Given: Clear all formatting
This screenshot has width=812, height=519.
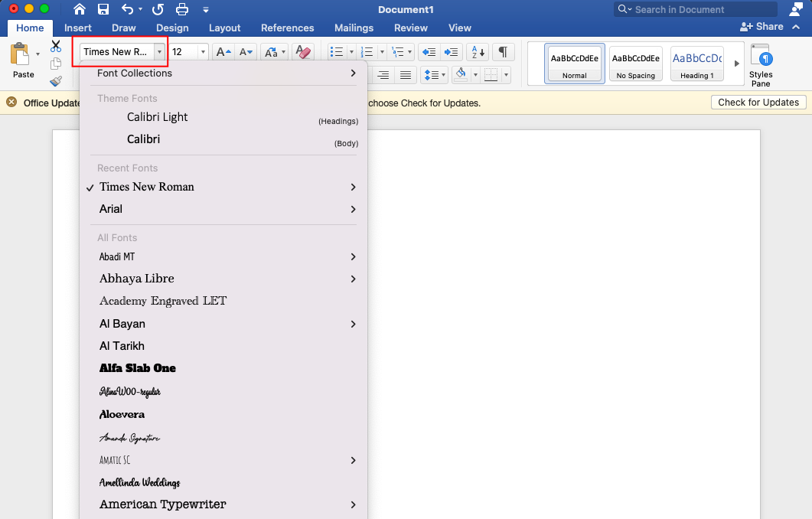Looking at the screenshot, I should (302, 52).
